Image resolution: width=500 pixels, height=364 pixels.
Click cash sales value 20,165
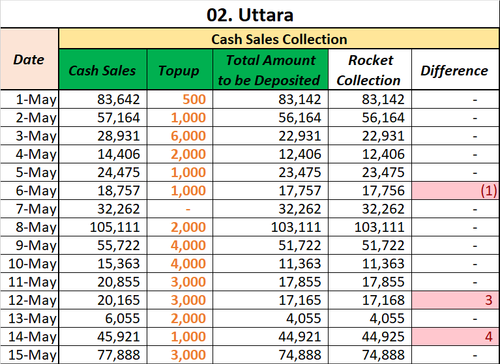103,300
